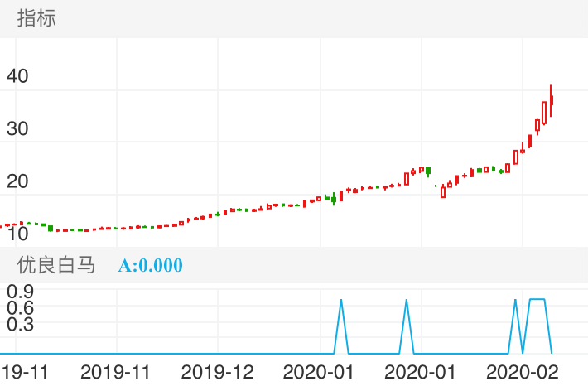The height and width of the screenshot is (391, 588).
Task: Click the 0.9 indicator scale label
Action: [x=20, y=291]
